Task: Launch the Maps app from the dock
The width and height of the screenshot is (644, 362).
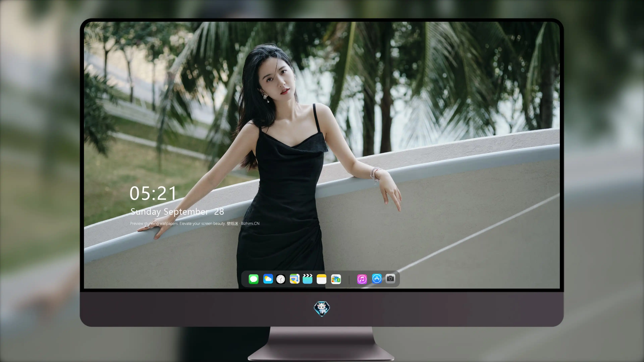Action: (294, 279)
